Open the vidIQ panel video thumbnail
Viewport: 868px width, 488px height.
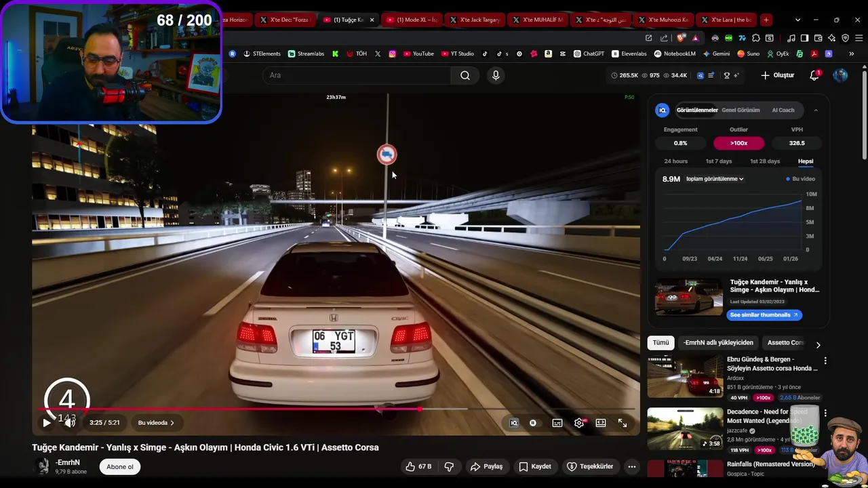688,296
